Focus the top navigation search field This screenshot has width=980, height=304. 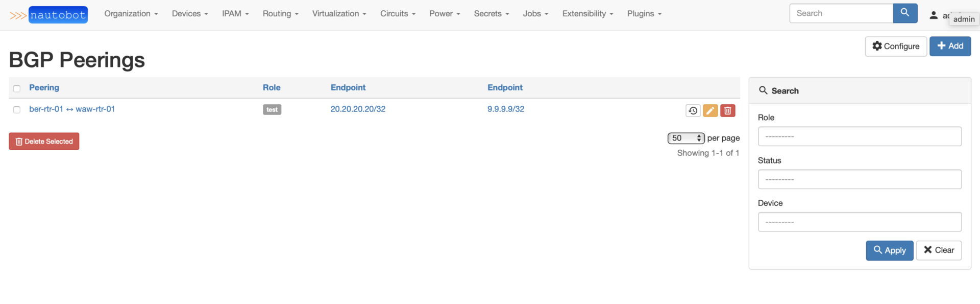pyautogui.click(x=841, y=13)
